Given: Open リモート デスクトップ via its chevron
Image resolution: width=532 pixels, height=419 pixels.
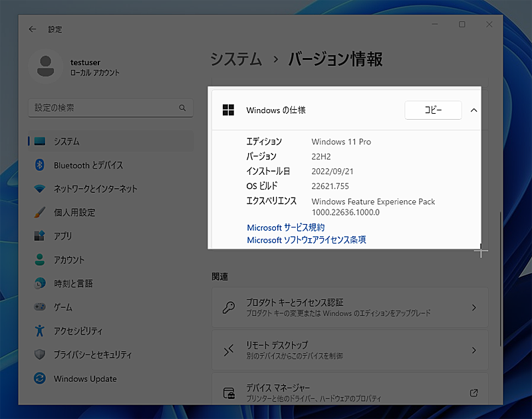Looking at the screenshot, I should pyautogui.click(x=473, y=350).
